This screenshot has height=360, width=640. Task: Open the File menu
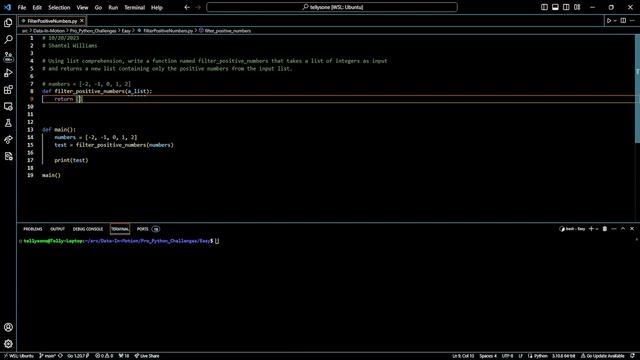pyautogui.click(x=22, y=7)
